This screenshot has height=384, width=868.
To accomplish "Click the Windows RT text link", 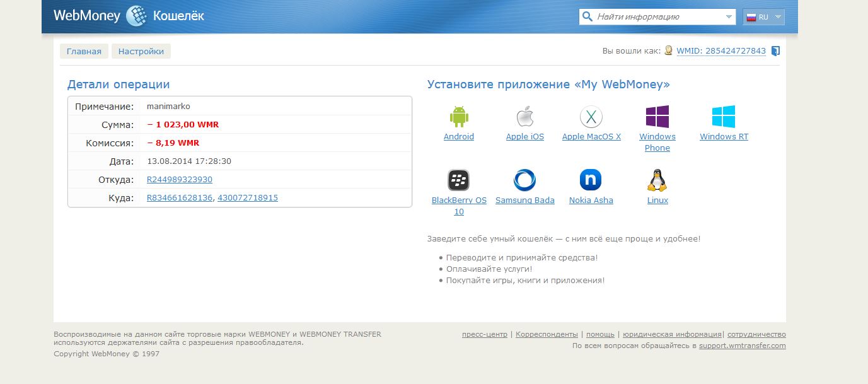I will pyautogui.click(x=724, y=137).
